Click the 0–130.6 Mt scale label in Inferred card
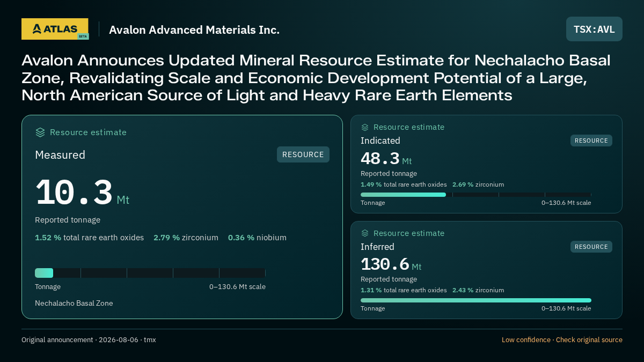 tap(566, 308)
